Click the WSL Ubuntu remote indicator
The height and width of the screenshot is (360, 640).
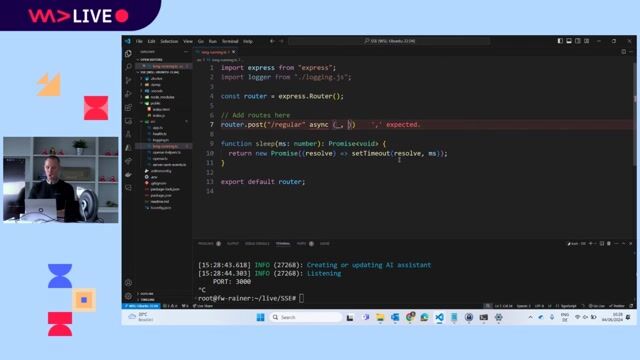[x=142, y=306]
